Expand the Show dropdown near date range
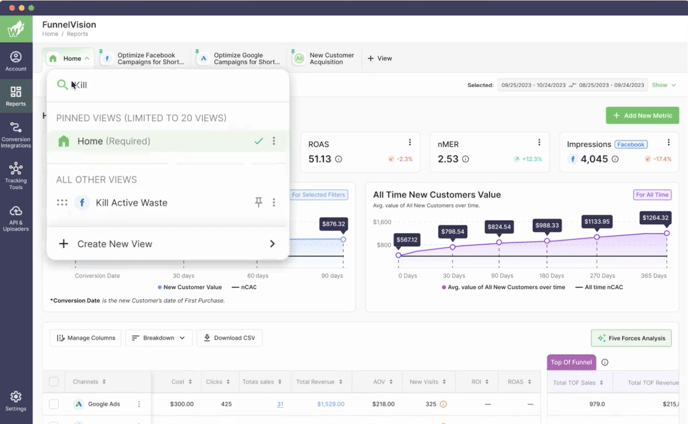Image resolution: width=688 pixels, height=424 pixels. [x=663, y=85]
